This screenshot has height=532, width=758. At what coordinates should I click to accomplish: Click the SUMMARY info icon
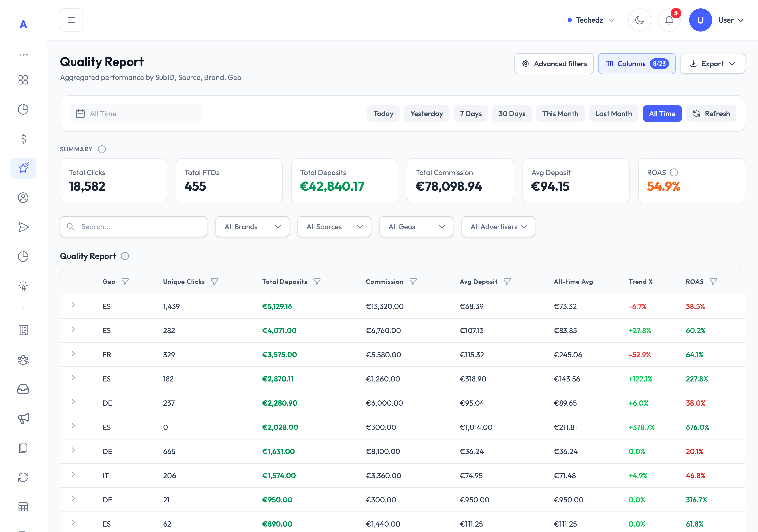click(x=102, y=149)
